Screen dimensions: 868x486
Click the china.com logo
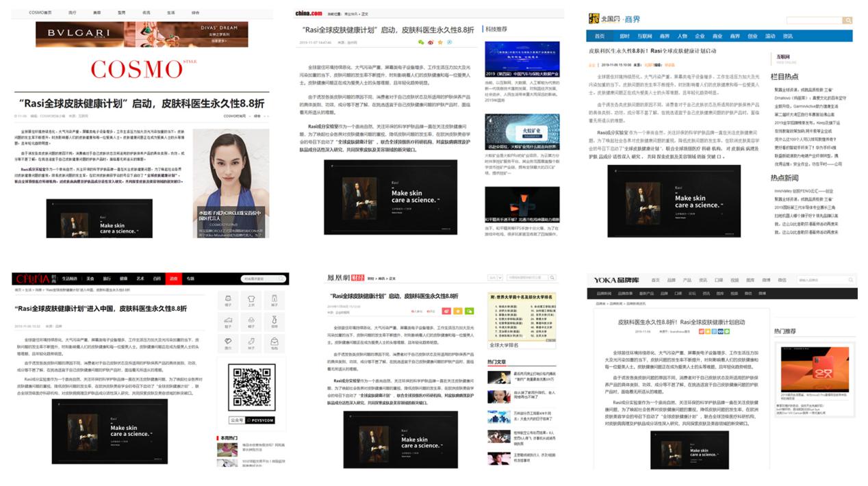click(308, 13)
